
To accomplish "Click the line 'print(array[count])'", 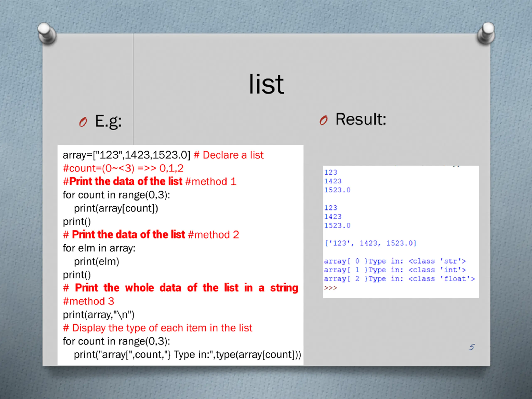I will coord(116,208).
